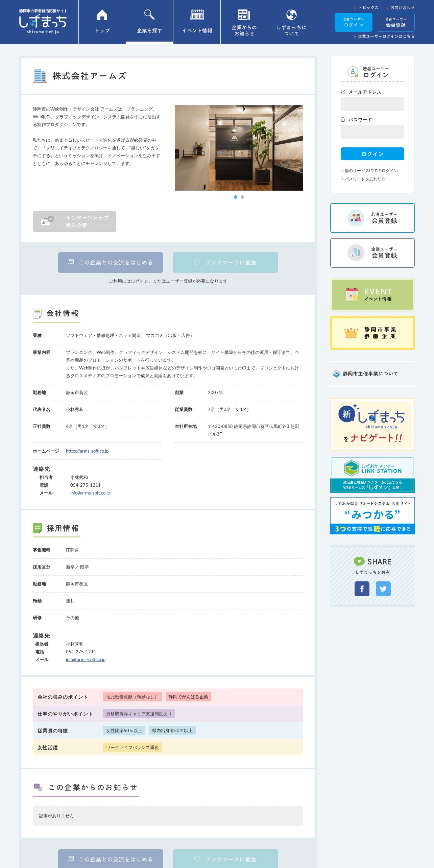This screenshot has width=434, height=868.
Task: Open the イベント情報 calendar icon
Action: pyautogui.click(x=197, y=15)
